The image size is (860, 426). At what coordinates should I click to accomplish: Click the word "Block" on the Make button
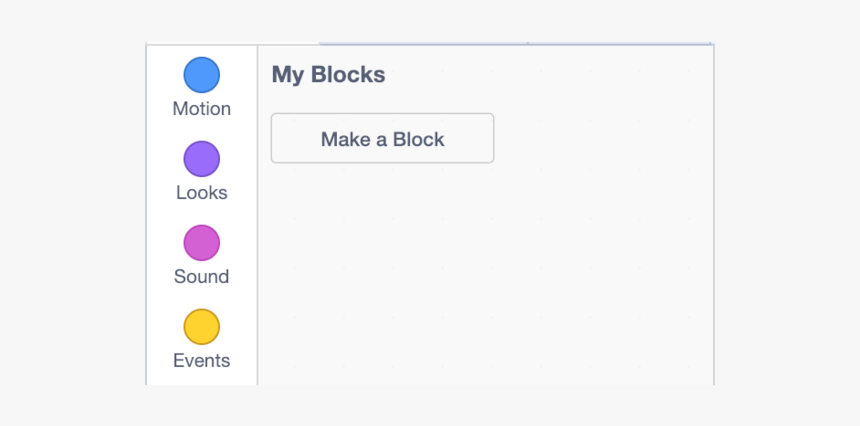(418, 139)
